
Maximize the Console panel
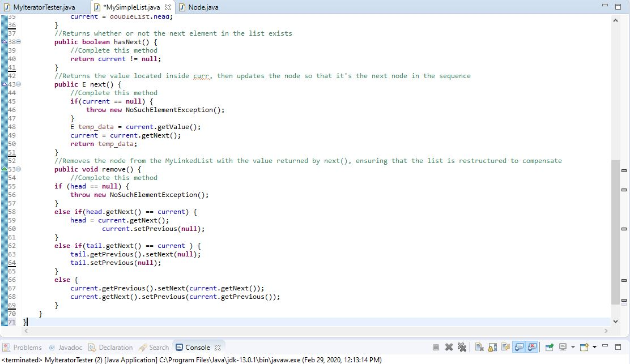[x=618, y=347]
